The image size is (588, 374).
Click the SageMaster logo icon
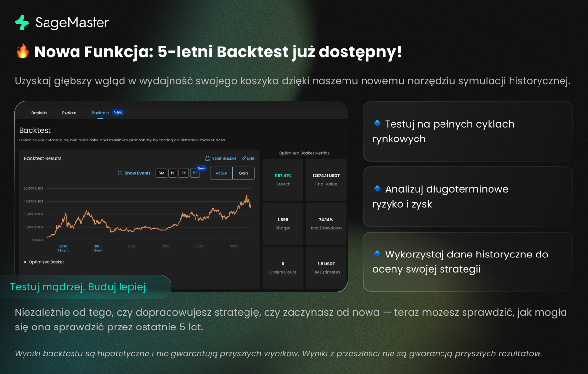[22, 23]
